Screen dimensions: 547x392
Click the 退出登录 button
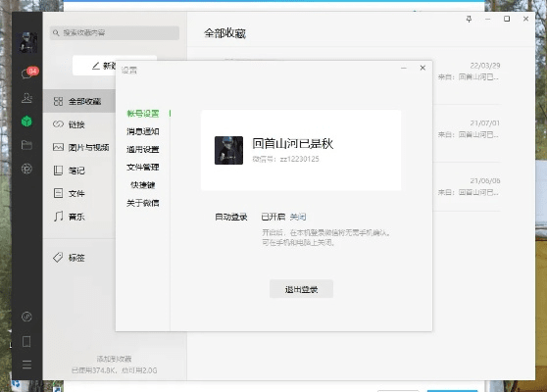click(301, 289)
